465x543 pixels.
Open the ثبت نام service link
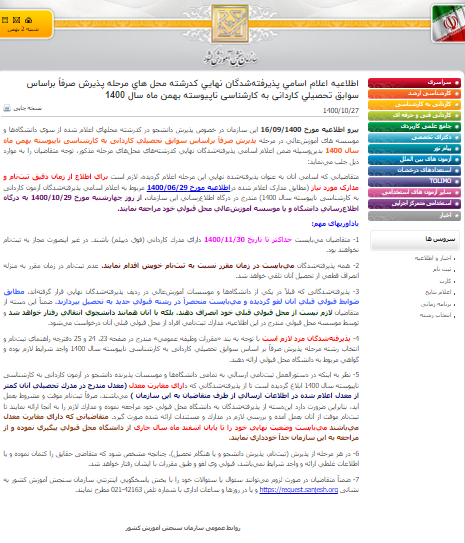pyautogui.click(x=441, y=269)
